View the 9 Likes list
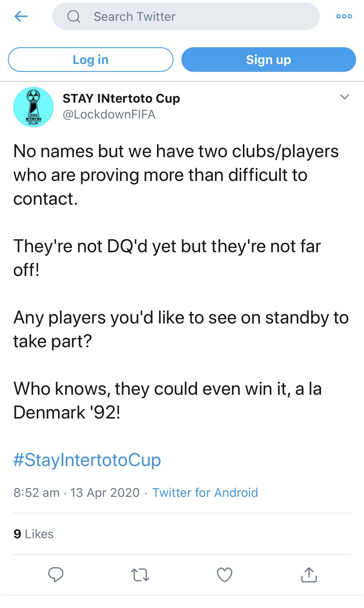This screenshot has width=364, height=608. coord(33,534)
